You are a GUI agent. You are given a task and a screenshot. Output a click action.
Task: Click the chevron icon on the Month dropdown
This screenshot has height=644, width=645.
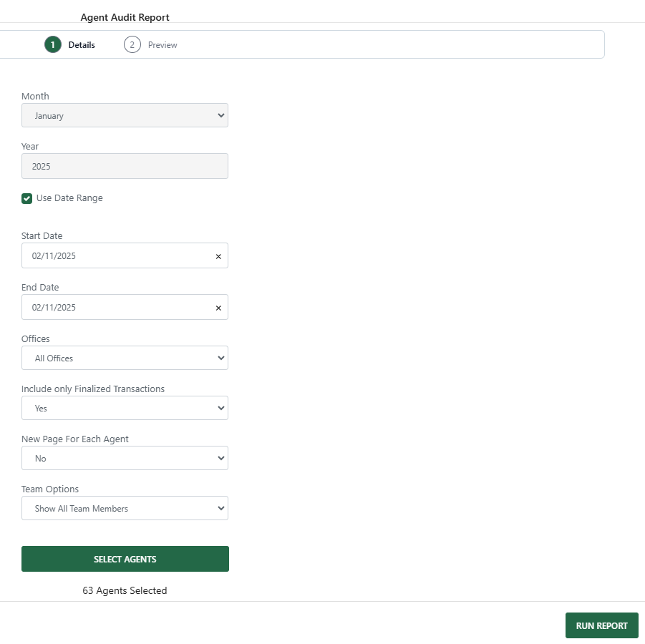pos(221,115)
